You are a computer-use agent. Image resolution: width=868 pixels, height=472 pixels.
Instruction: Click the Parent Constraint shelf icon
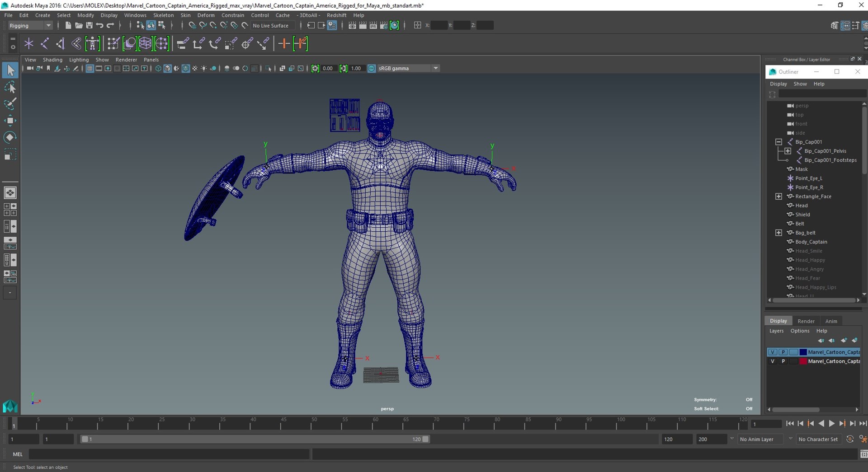[x=183, y=44]
